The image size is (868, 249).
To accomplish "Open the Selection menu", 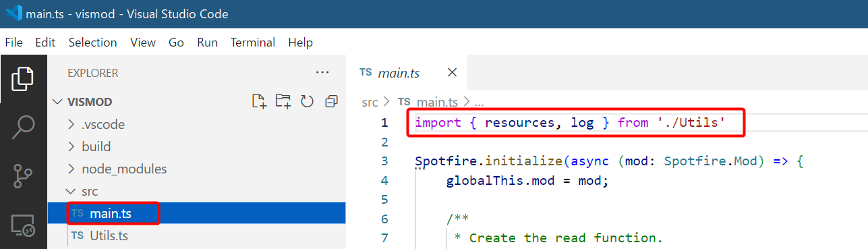I will pos(92,42).
